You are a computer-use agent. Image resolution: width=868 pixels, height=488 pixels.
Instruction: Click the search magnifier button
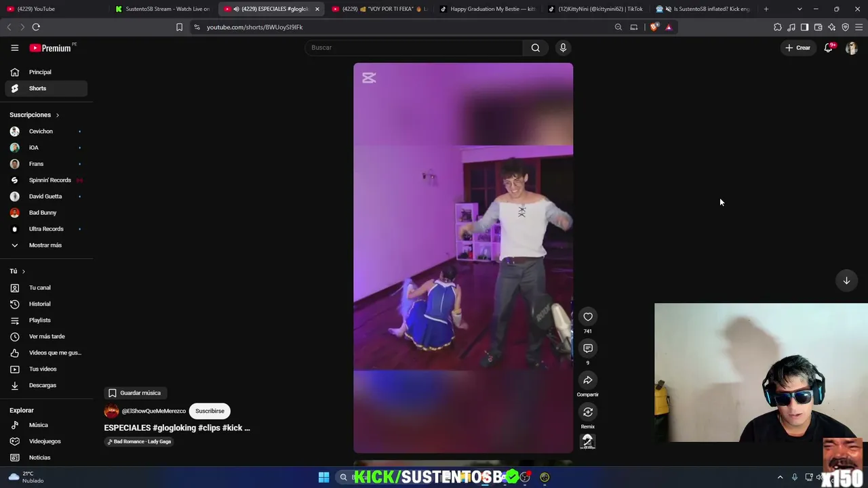(536, 47)
